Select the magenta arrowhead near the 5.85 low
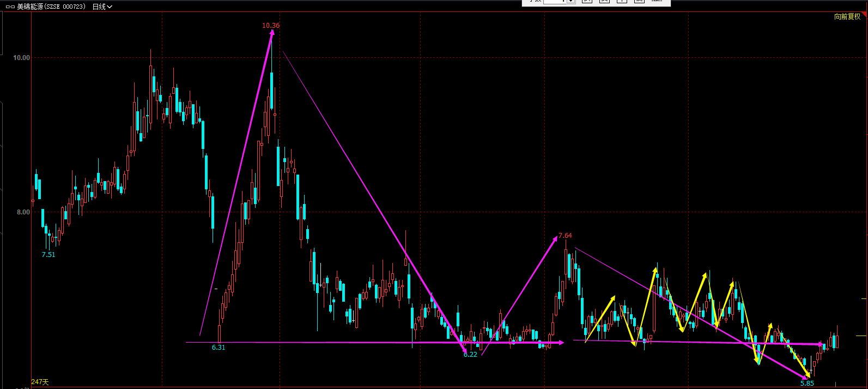The image size is (868, 389). 806,376
